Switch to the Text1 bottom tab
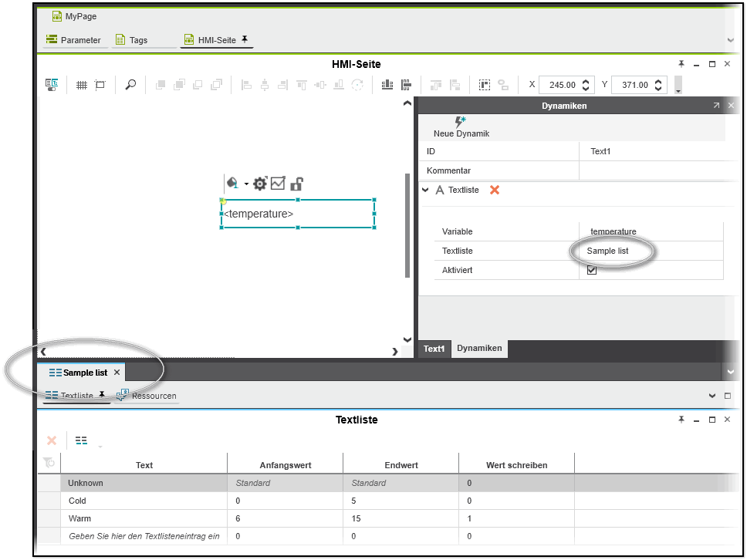Image resolution: width=747 pixels, height=560 pixels. click(x=434, y=349)
